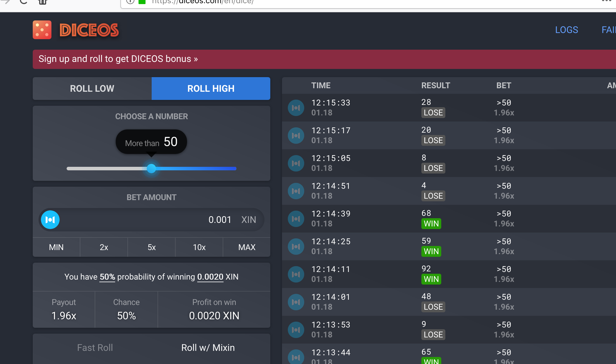The image size is (616, 364).
Task: Click the DICEOS dice logo icon
Action: [42, 30]
